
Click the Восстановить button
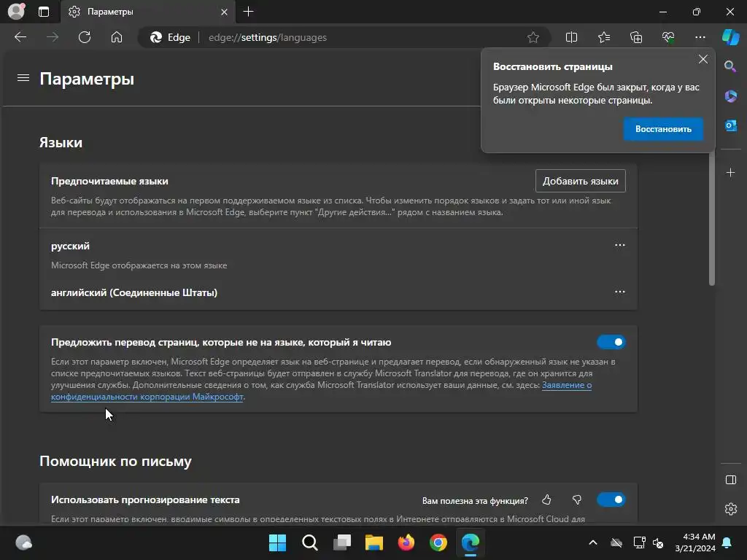[x=663, y=129]
